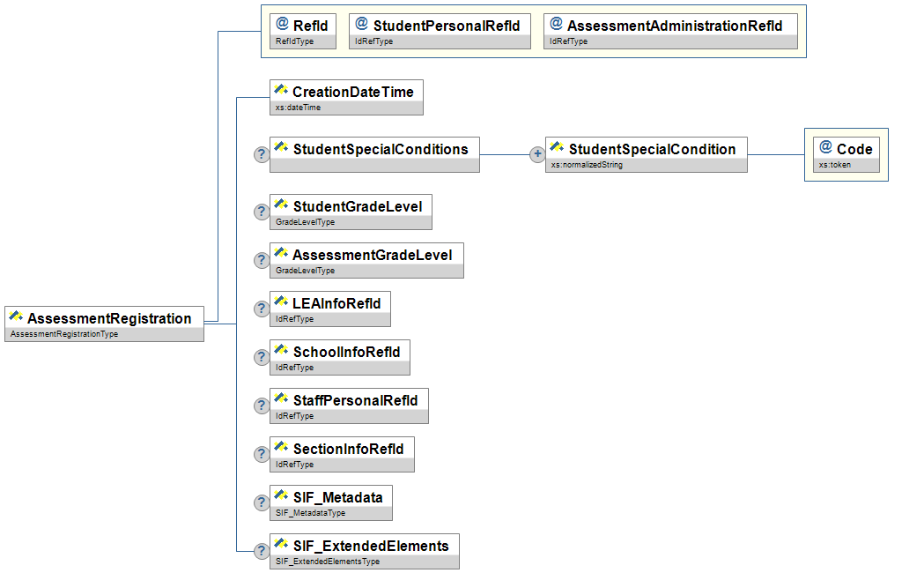Click the @ icon next to Code attribute

click(825, 148)
